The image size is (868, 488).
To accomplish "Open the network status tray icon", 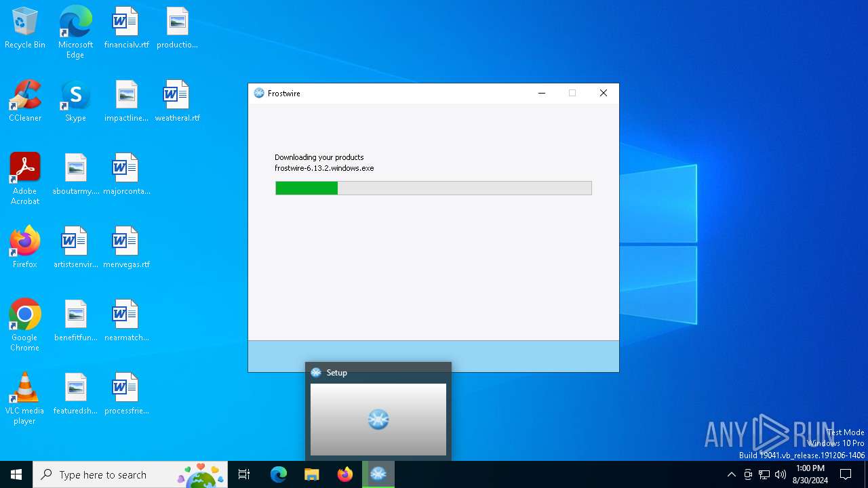I will (764, 474).
